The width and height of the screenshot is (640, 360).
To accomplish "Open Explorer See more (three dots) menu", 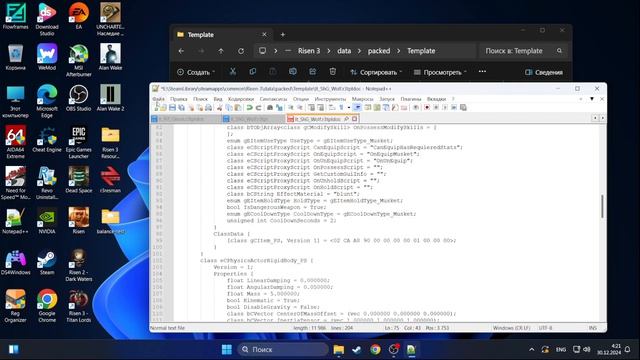I will coord(482,71).
